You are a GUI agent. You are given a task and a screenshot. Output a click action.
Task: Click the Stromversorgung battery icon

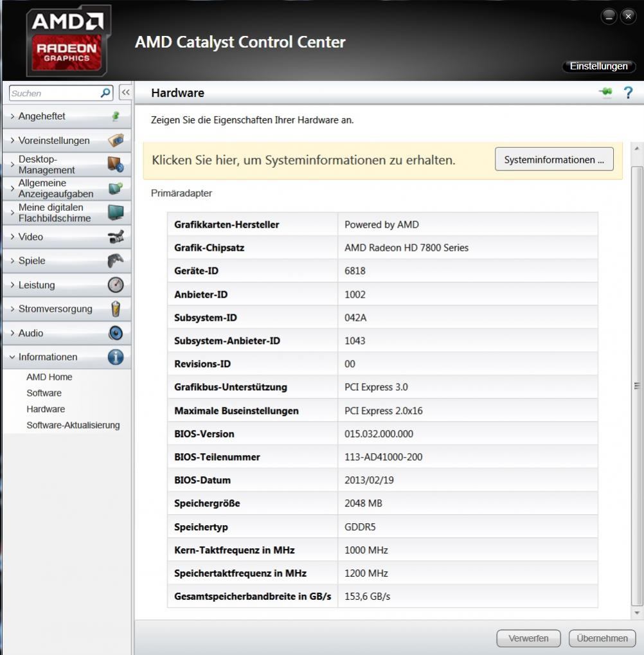(116, 309)
